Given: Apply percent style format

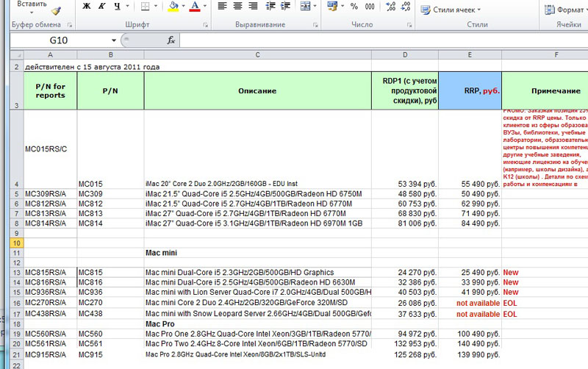Looking at the screenshot, I should pos(354,6).
